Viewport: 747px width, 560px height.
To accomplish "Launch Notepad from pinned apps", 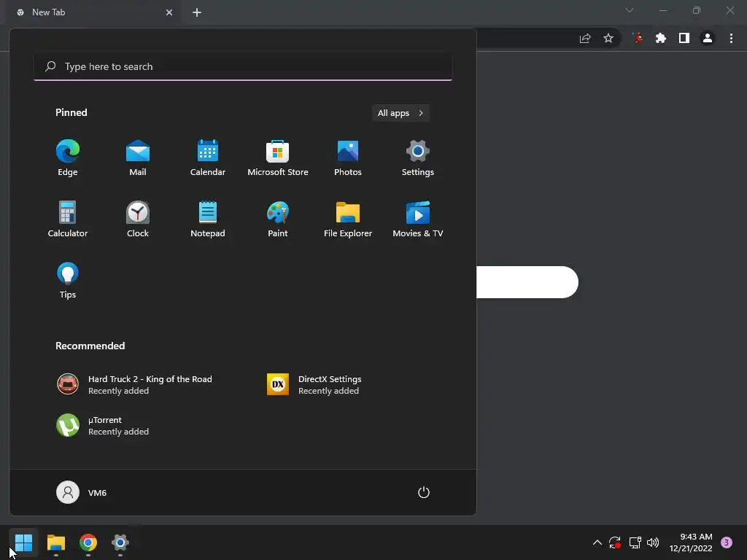I will (208, 219).
